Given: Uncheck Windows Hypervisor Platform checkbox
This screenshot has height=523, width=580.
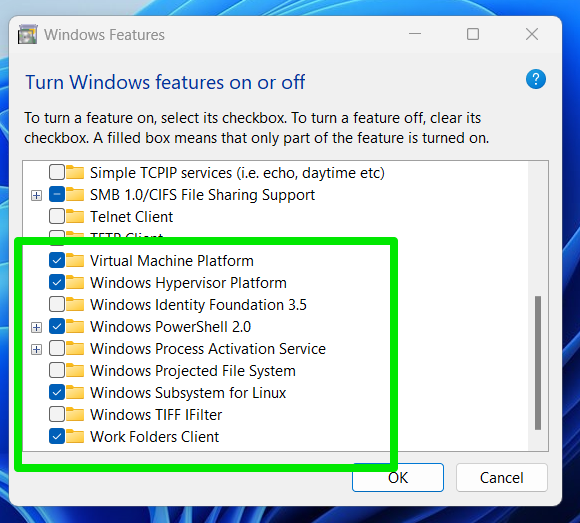Looking at the screenshot, I should (57, 283).
